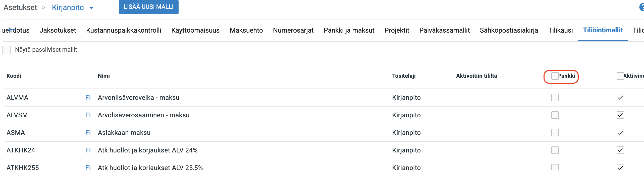Viewport: 644px width, 170px height.
Task: Select the FI icon on ATKHK24 row
Action: click(x=88, y=150)
